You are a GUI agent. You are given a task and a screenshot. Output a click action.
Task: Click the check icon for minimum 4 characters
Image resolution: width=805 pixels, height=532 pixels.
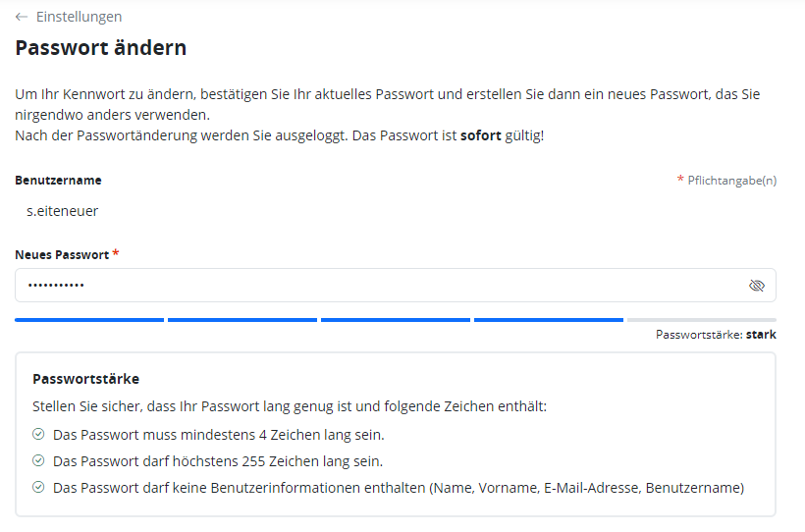click(38, 435)
